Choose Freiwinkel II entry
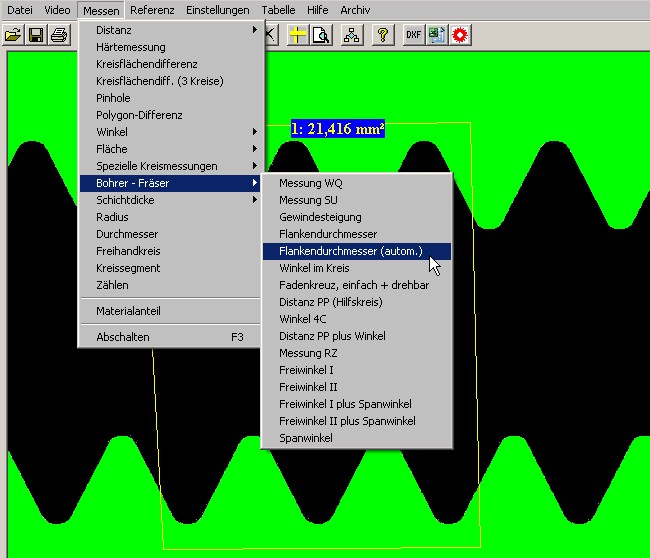The height and width of the screenshot is (558, 650). coord(357,387)
